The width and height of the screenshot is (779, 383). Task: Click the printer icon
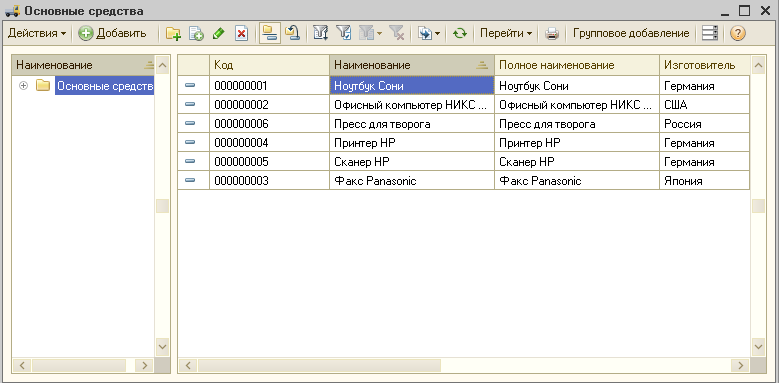551,34
